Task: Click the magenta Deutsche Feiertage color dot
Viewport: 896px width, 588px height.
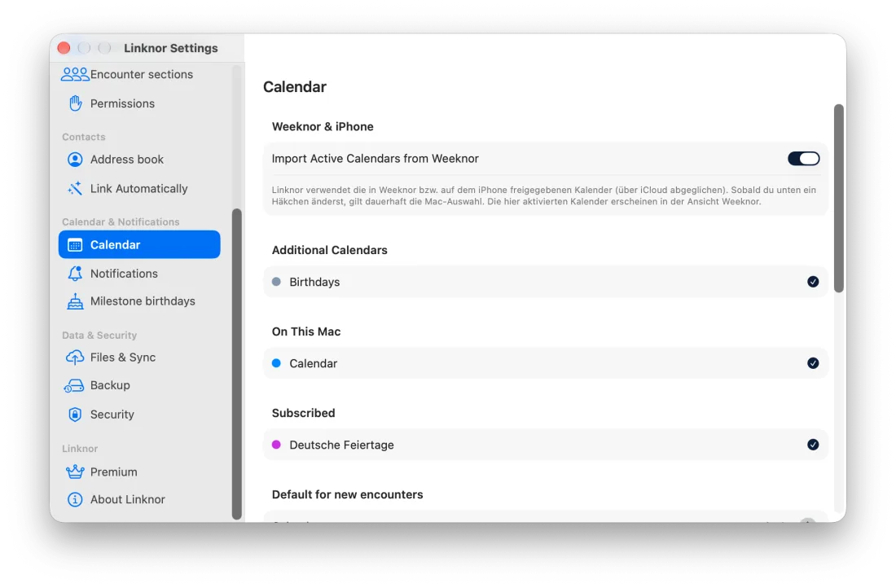Action: coord(277,445)
